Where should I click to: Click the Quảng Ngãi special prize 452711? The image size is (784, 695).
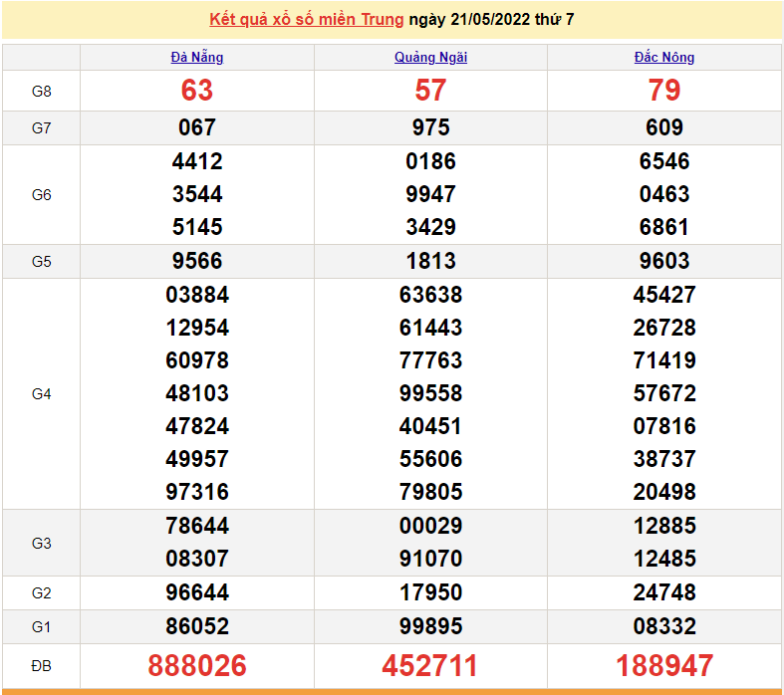[430, 665]
